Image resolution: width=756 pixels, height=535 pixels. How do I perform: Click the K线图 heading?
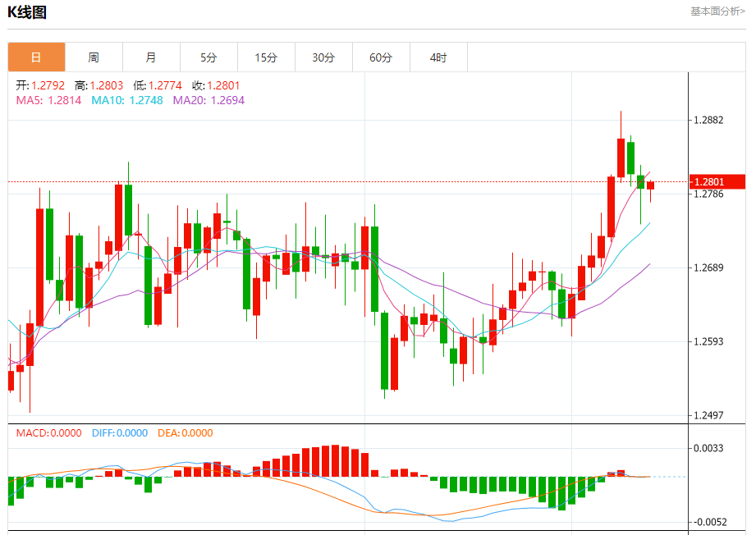pos(27,12)
